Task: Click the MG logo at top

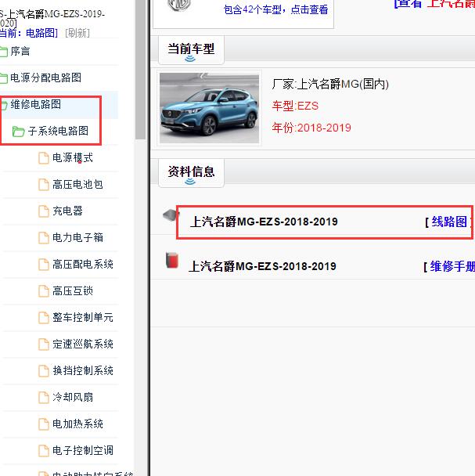Action: (x=179, y=5)
